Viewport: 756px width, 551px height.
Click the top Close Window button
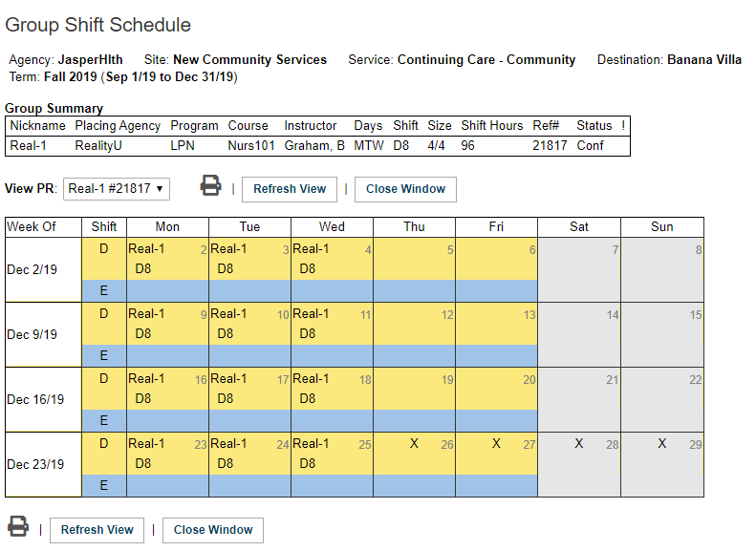(405, 189)
